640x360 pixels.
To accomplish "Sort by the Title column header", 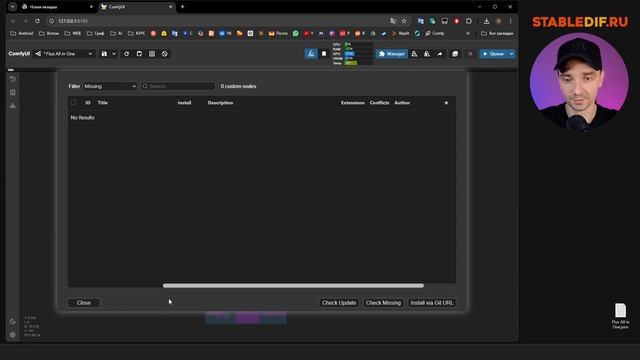I will click(x=103, y=103).
